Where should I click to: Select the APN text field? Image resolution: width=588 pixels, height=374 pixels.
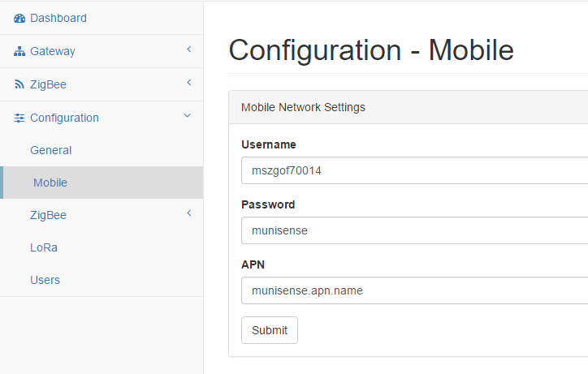coord(414,290)
